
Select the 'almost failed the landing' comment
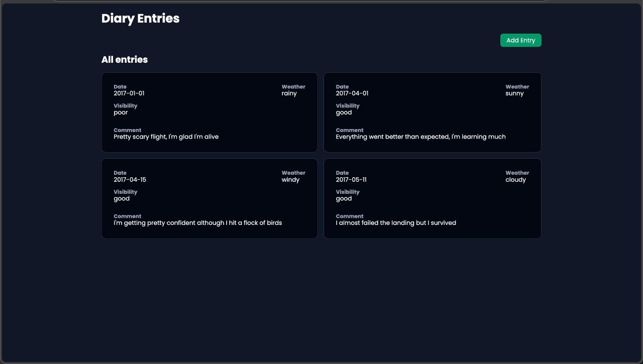tap(396, 223)
